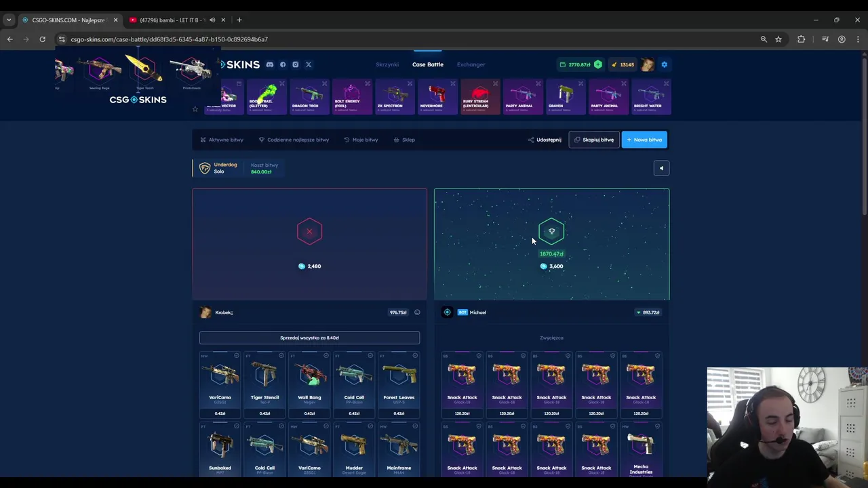
Task: Toggle the check icon on Wall Bang card
Action: click(326, 356)
